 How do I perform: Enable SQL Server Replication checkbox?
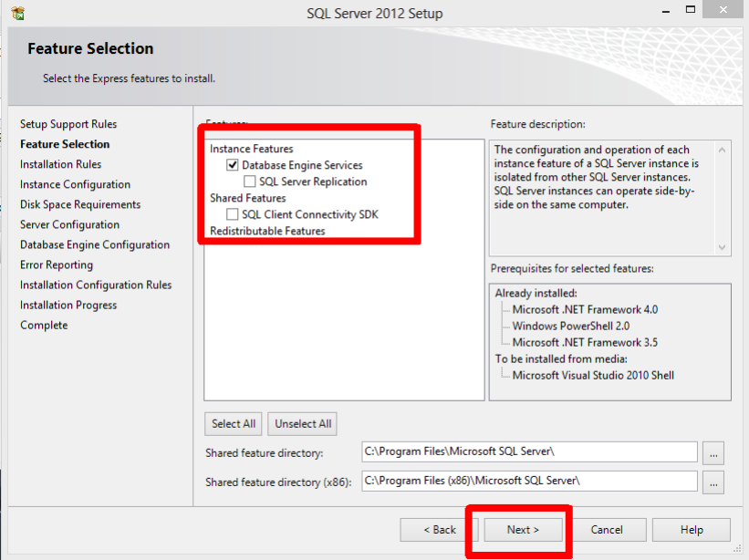point(249,181)
